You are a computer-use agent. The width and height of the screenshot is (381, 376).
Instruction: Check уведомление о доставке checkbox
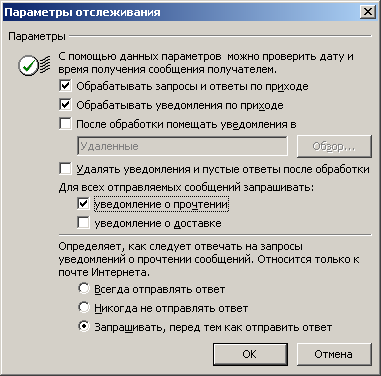83,223
